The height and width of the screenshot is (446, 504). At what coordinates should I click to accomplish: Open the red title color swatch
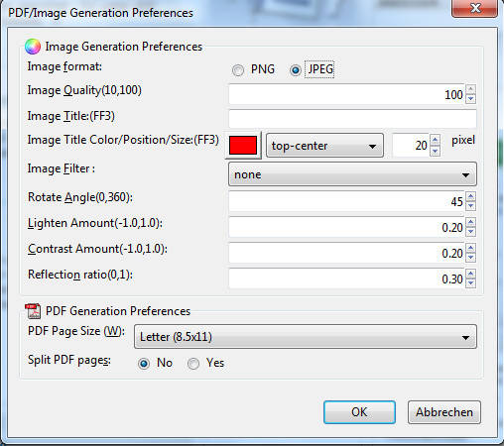pyautogui.click(x=243, y=146)
